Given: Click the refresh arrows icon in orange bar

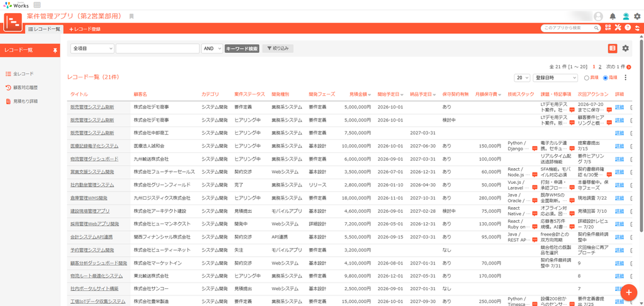Looking at the screenshot, I should tap(637, 28).
